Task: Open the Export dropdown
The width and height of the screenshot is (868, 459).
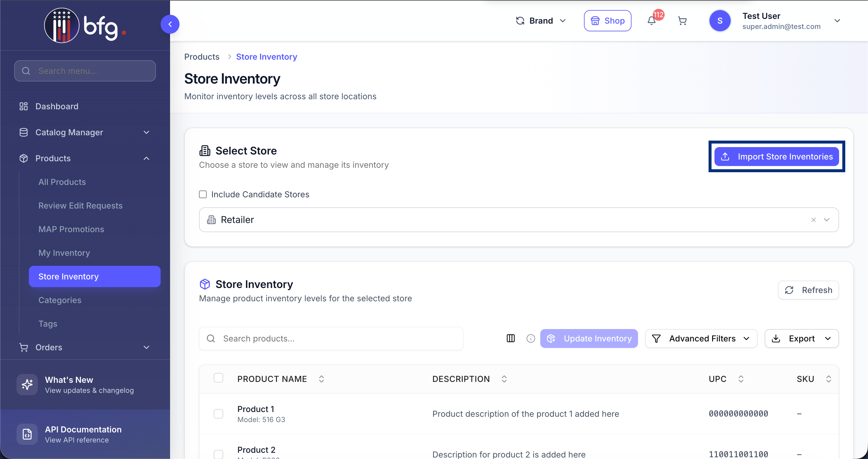Action: 801,338
